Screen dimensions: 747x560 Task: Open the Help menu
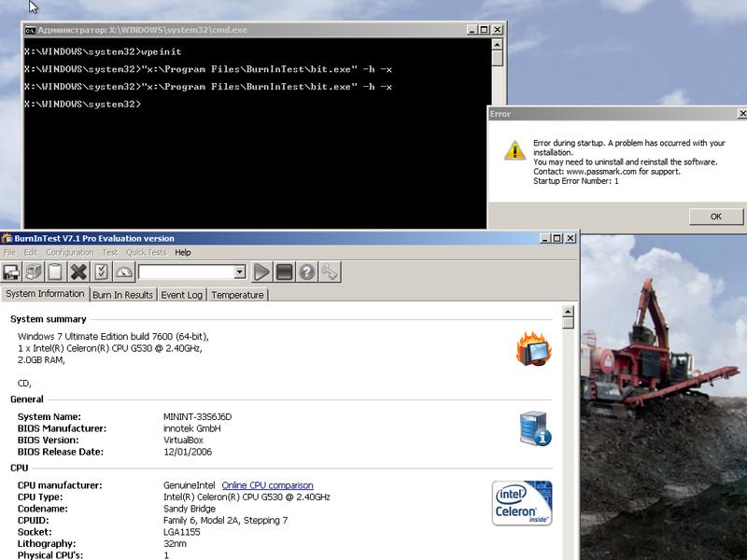[x=183, y=252]
